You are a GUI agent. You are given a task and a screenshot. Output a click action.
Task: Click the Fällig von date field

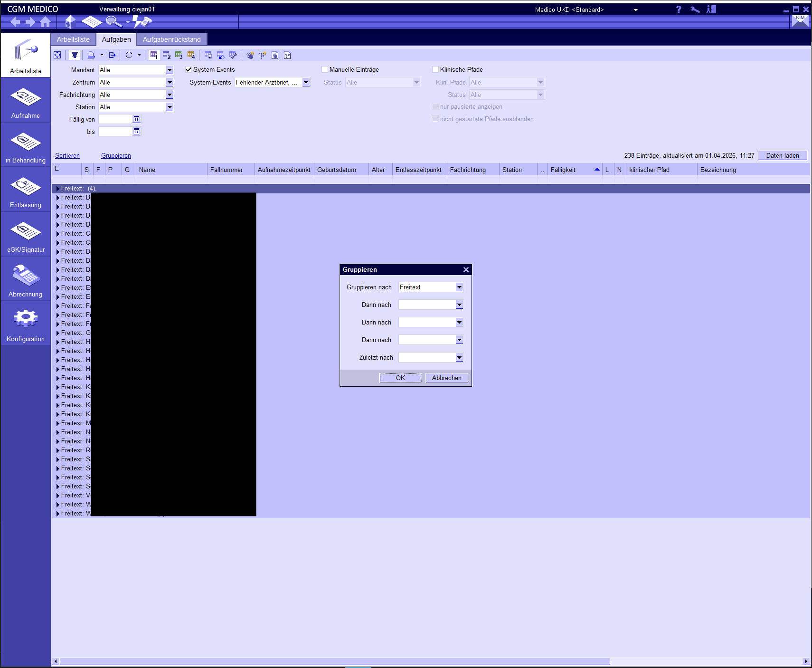coord(115,119)
